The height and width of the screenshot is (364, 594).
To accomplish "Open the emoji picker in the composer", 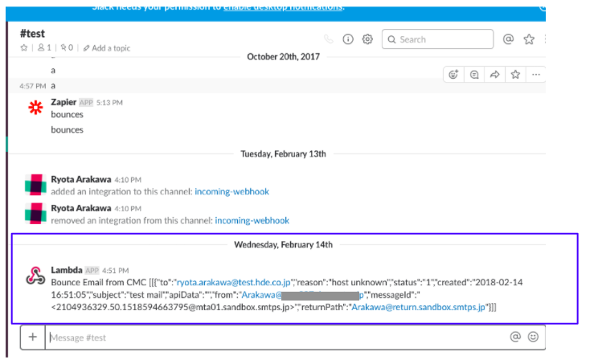I will [x=533, y=337].
